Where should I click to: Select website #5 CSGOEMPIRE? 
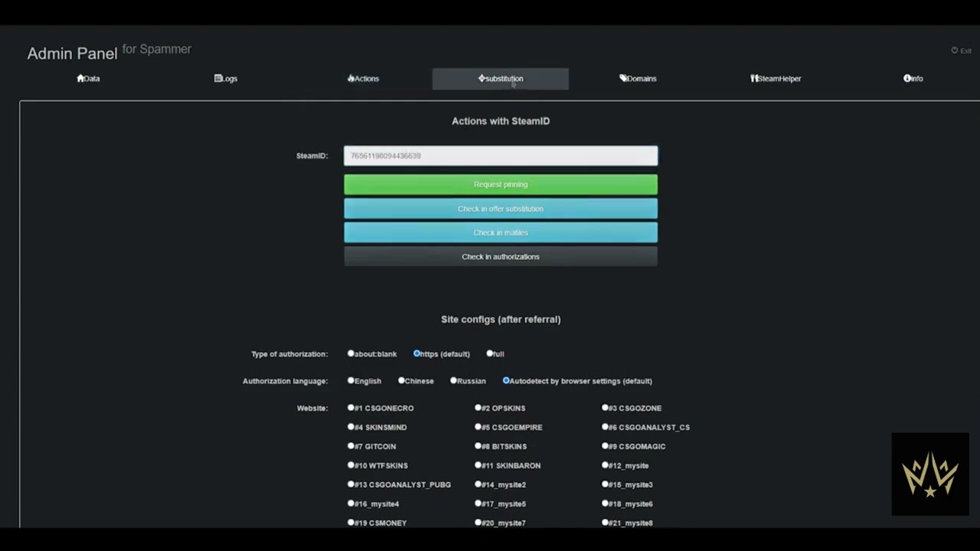(478, 427)
